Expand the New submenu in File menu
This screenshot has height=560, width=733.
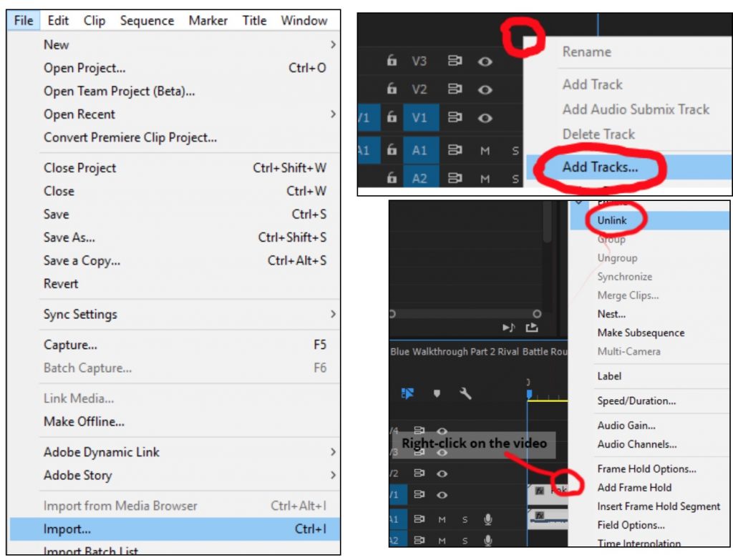click(333, 44)
